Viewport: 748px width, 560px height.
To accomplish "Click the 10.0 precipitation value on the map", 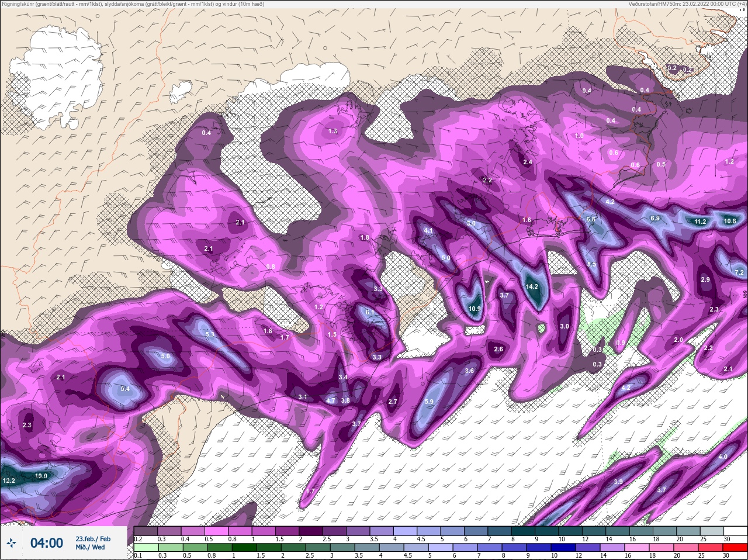I will (41, 476).
